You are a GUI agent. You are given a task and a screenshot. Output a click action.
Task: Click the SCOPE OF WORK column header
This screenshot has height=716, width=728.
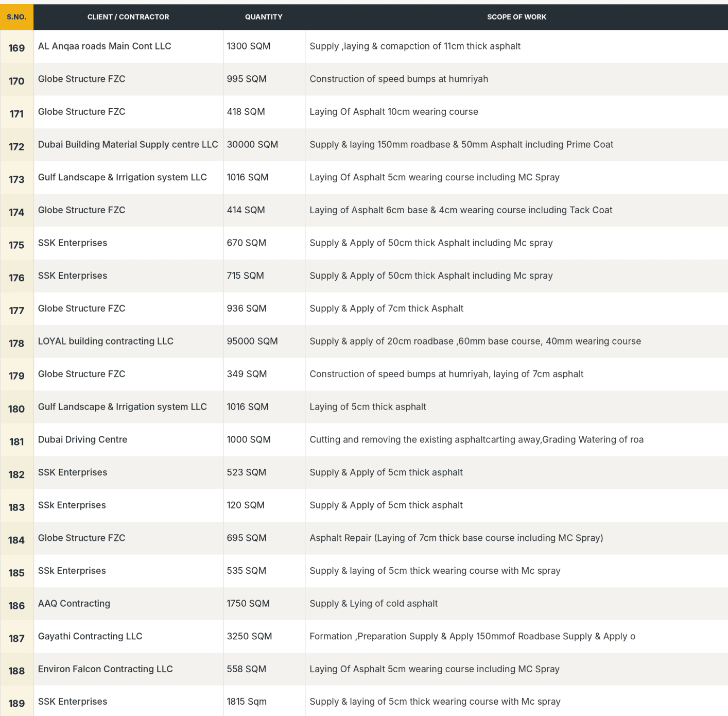[x=516, y=17]
